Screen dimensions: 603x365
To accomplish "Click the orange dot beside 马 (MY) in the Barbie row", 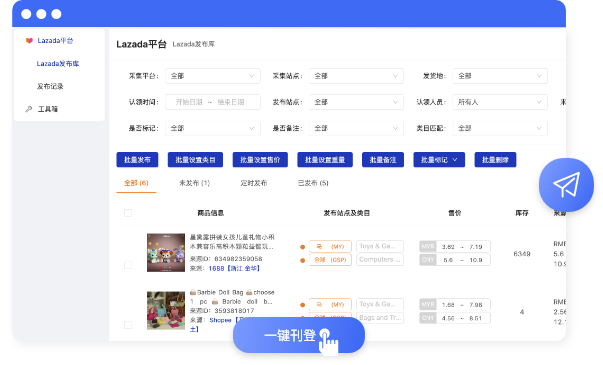I will coord(302,305).
